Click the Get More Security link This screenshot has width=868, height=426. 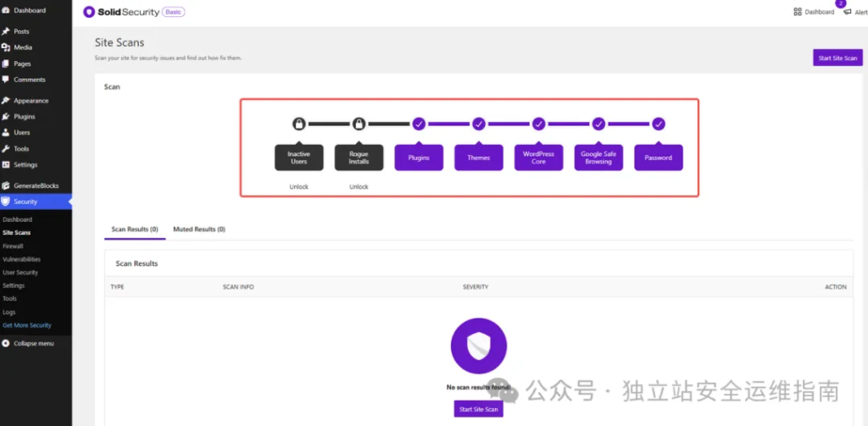click(27, 325)
